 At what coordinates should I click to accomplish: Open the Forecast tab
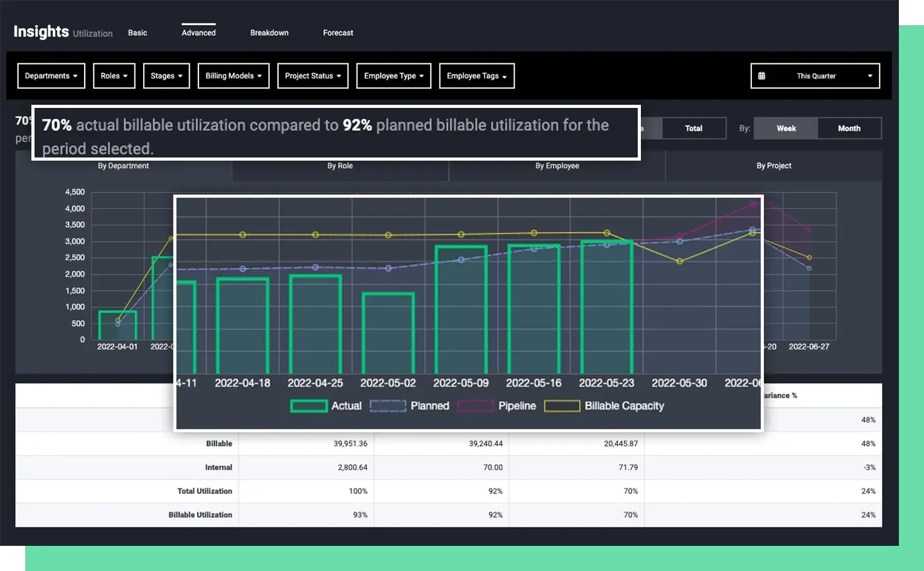click(338, 33)
